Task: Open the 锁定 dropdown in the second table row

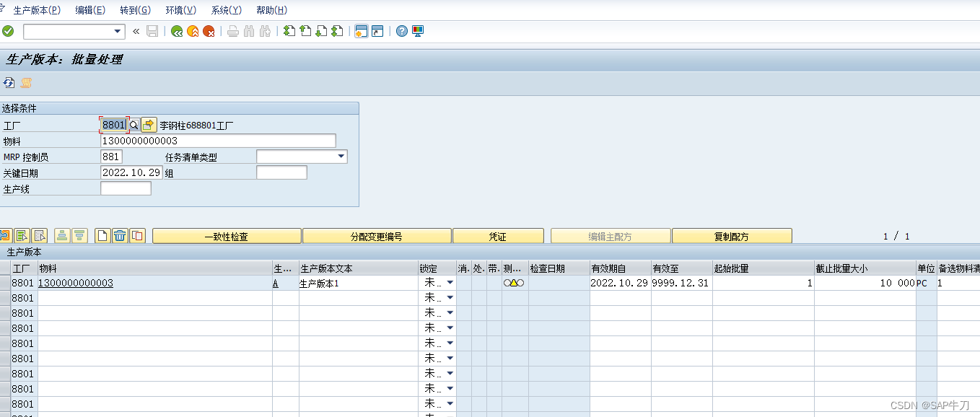Action: 450,298
